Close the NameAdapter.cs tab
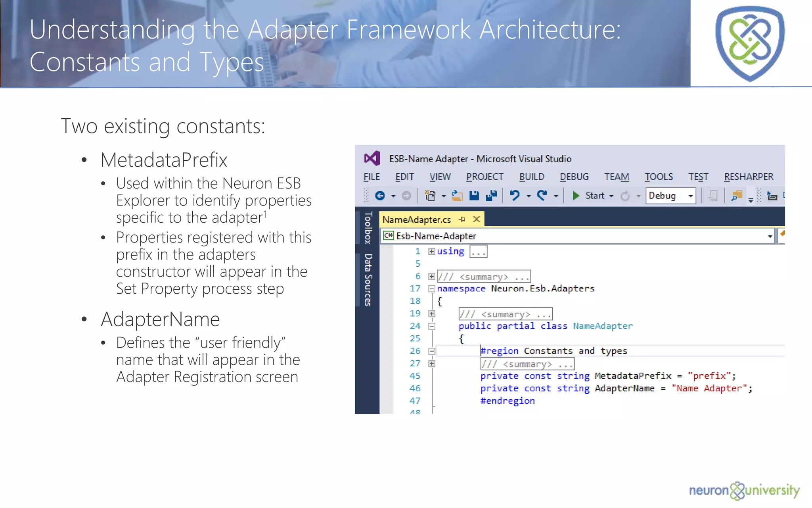 click(x=477, y=219)
